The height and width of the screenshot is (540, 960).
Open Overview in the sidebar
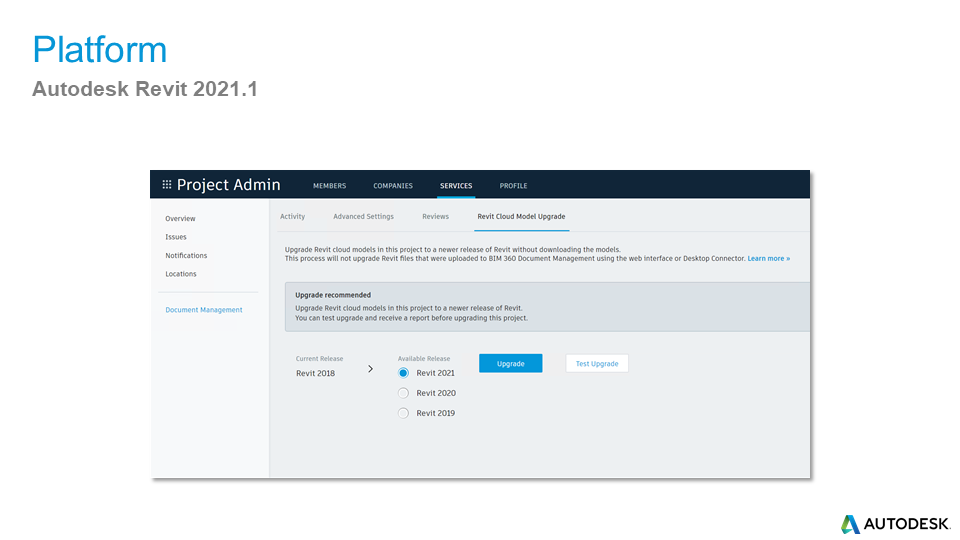click(180, 219)
